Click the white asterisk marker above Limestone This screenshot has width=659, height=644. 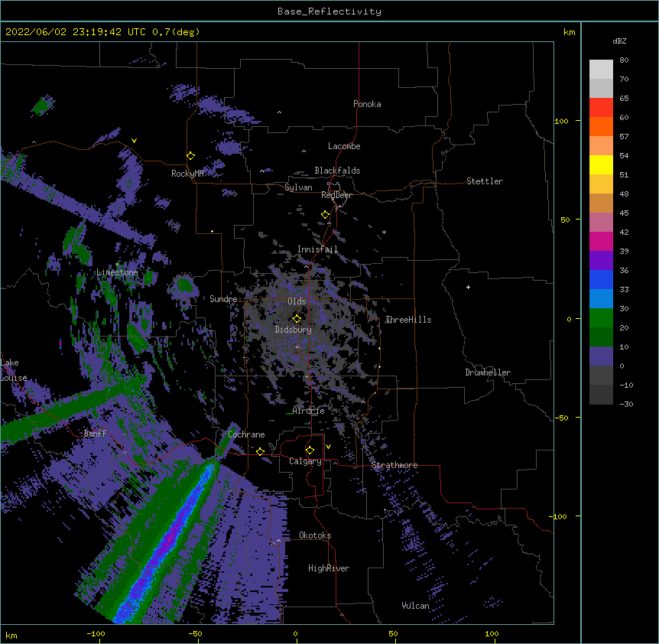click(117, 265)
